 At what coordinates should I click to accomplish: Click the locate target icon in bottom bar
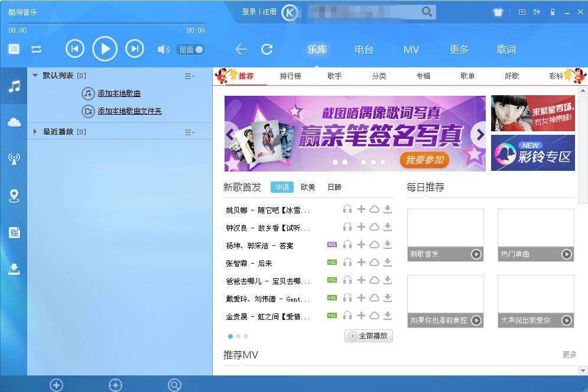(x=115, y=385)
